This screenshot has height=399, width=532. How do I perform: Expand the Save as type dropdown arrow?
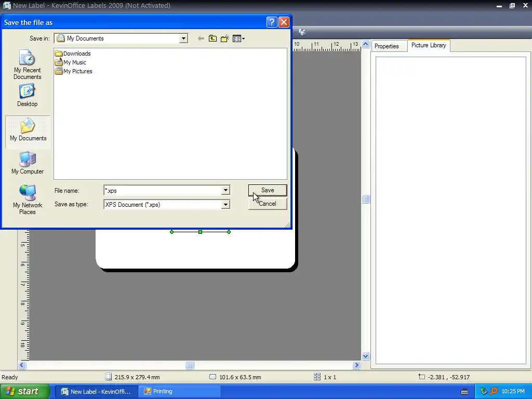(x=225, y=205)
